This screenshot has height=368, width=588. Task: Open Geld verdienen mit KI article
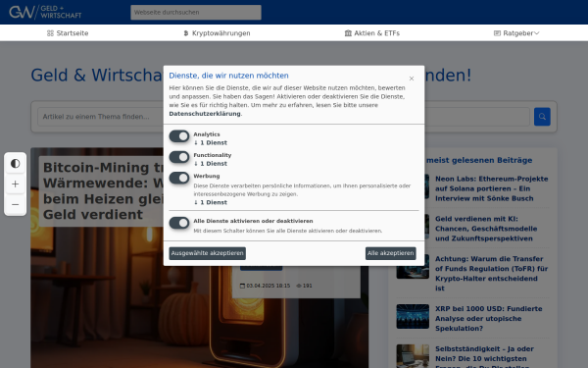click(486, 229)
